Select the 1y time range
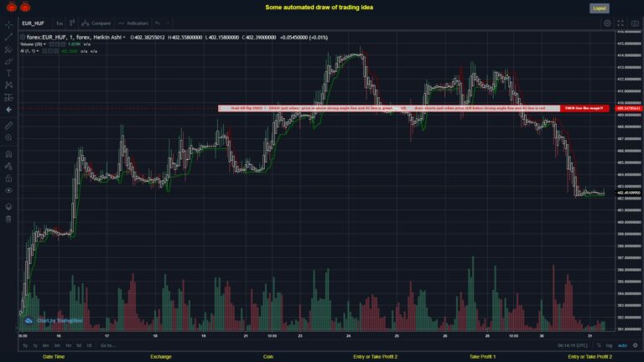 coord(35,345)
